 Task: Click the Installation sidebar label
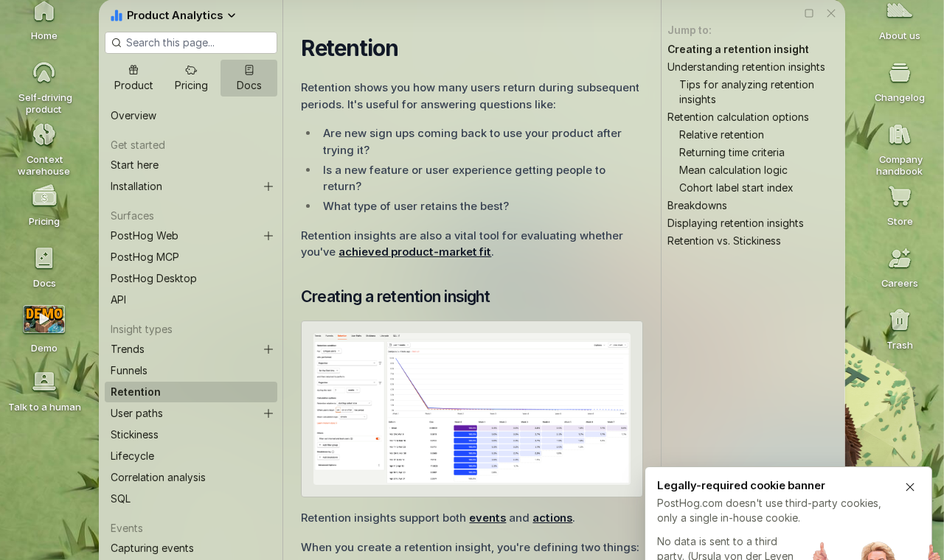tap(136, 186)
